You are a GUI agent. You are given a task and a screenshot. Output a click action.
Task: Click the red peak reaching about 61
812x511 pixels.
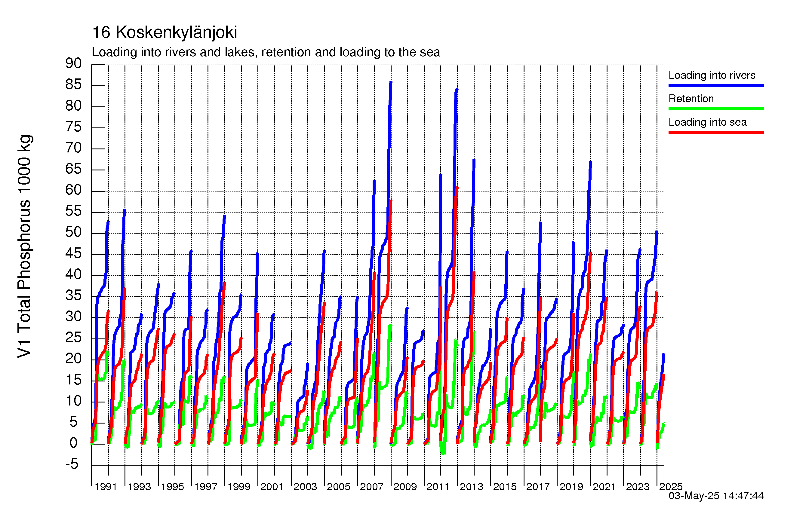point(457,188)
